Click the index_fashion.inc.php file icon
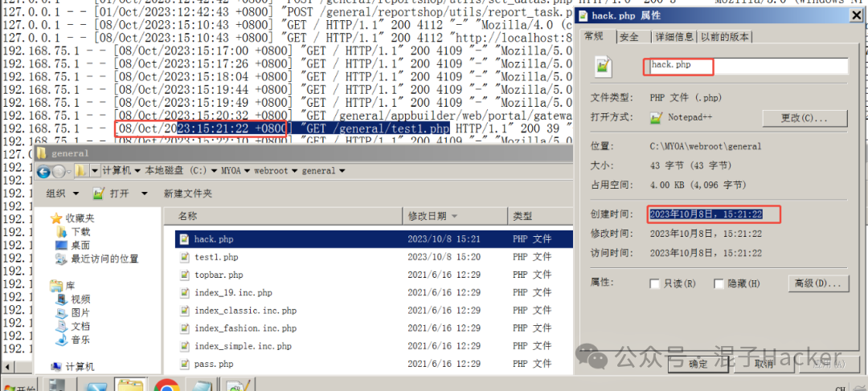Screen dimensions: 868x391 click(185, 328)
